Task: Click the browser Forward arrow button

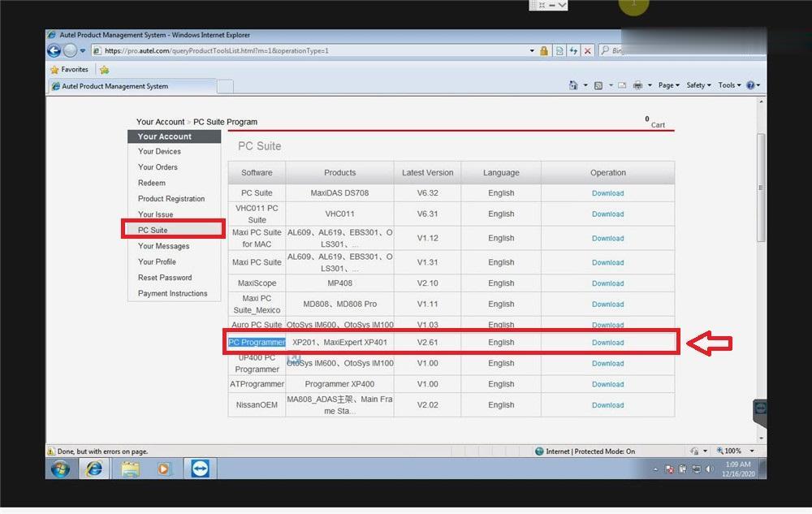Action: 70,50
